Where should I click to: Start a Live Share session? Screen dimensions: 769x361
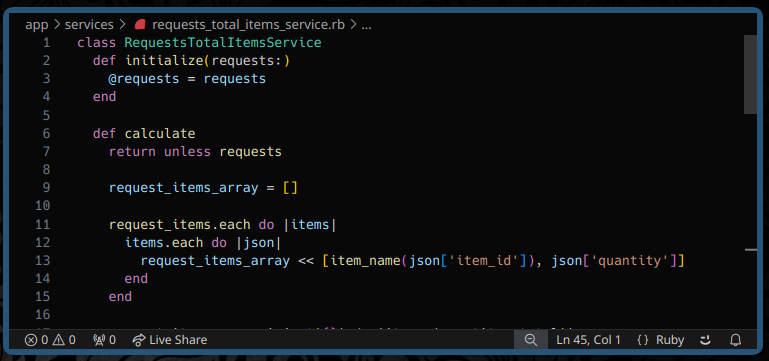(170, 340)
